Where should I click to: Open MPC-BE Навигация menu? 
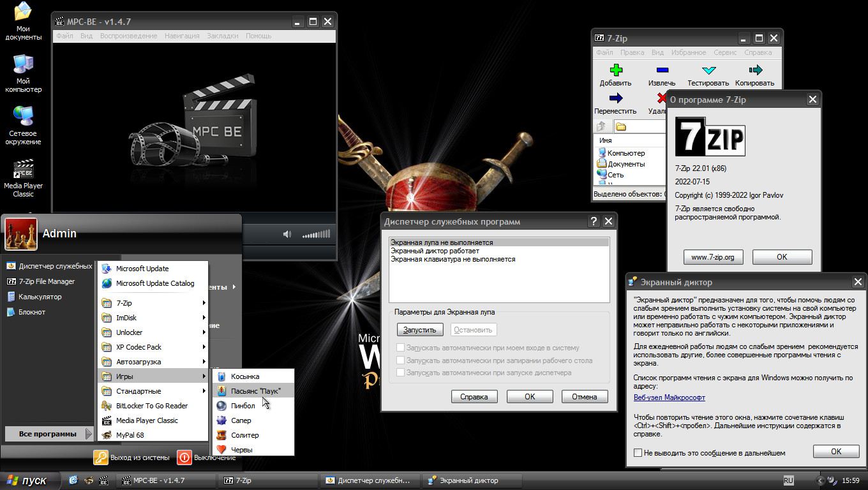182,36
